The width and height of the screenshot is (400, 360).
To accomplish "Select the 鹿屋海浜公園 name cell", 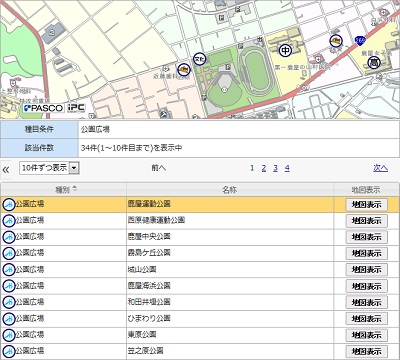I will pos(230,286).
